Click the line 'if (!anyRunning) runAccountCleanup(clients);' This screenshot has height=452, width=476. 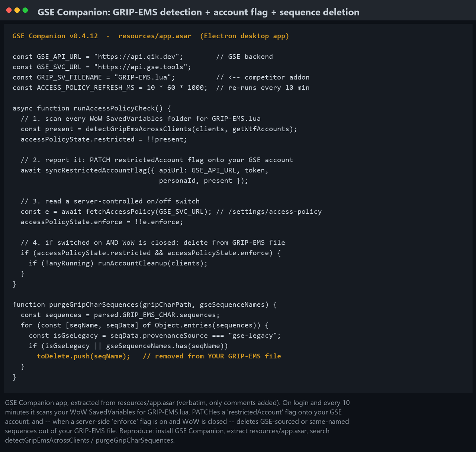pos(118,263)
